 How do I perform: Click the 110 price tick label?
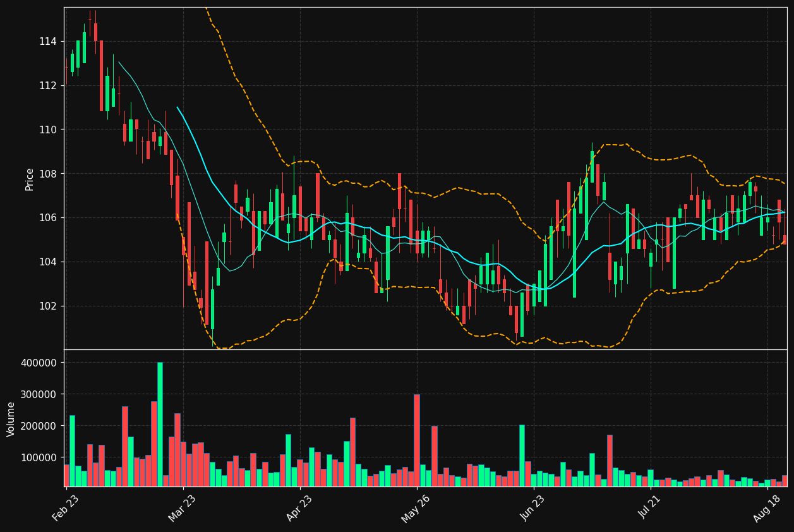(48, 130)
